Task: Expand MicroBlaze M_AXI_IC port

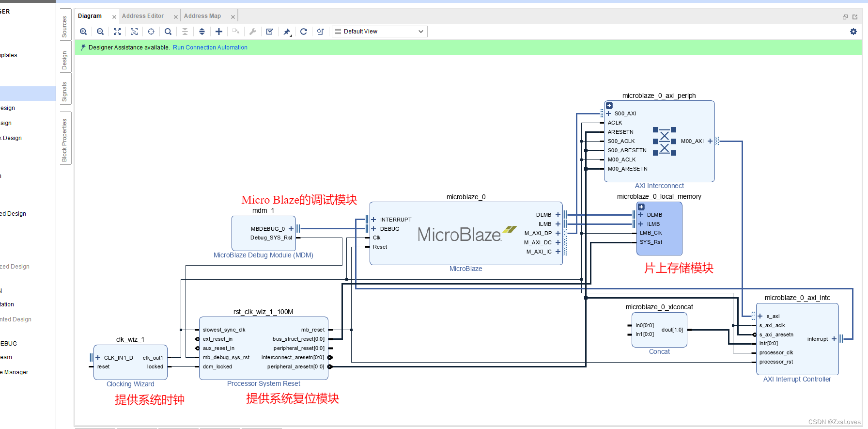Action: (x=558, y=252)
